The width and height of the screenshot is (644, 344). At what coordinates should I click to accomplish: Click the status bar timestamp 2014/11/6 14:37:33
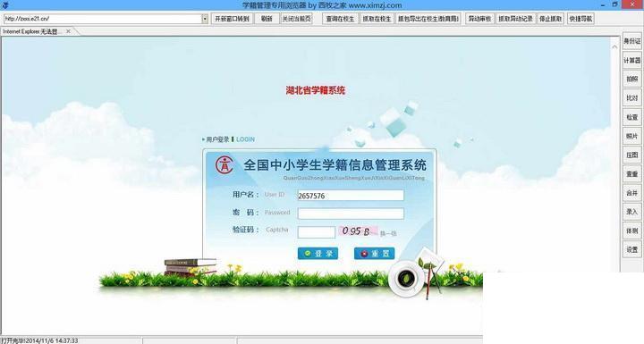point(53,340)
